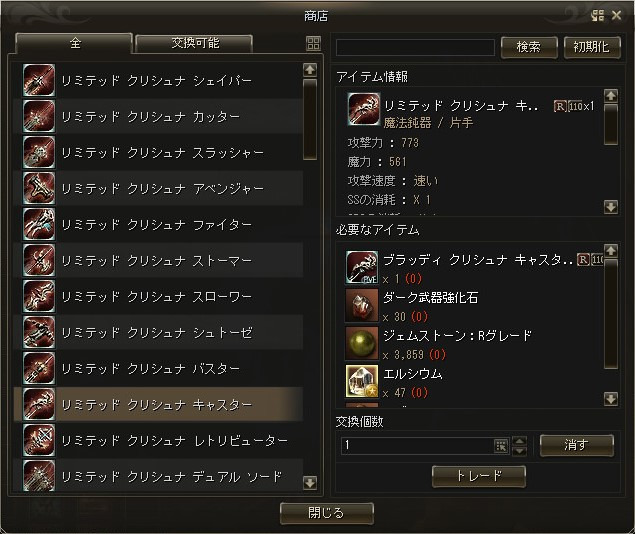Select the リミテッド クリシュナ ファイター weapon icon
This screenshot has height=534, width=635.
(x=39, y=224)
